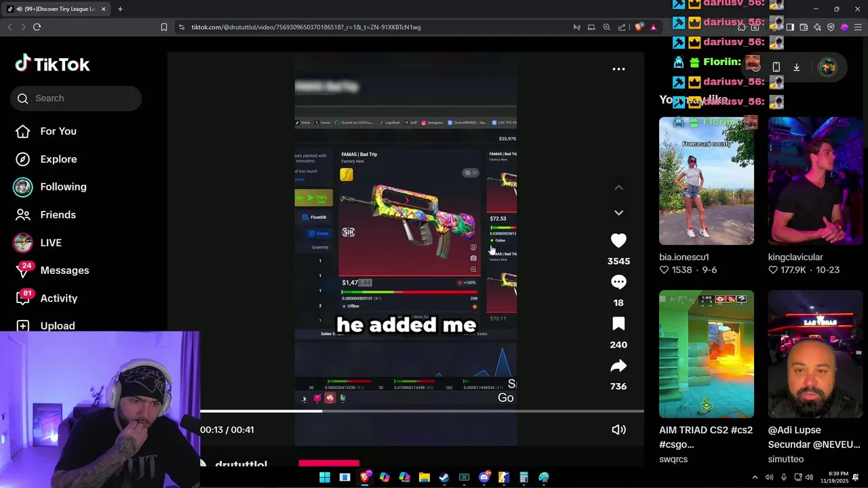This screenshot has height=488, width=868.
Task: Open the Windows Start menu
Action: pyautogui.click(x=325, y=477)
